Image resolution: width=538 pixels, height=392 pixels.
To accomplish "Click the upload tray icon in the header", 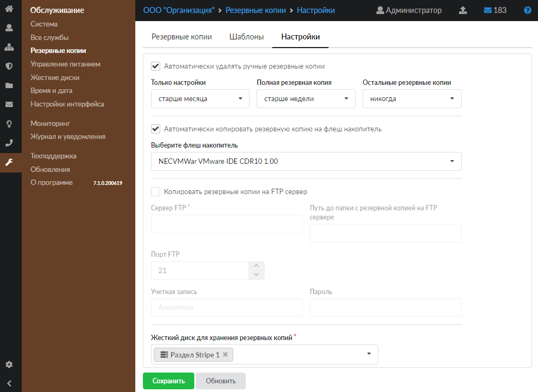I will [x=463, y=10].
